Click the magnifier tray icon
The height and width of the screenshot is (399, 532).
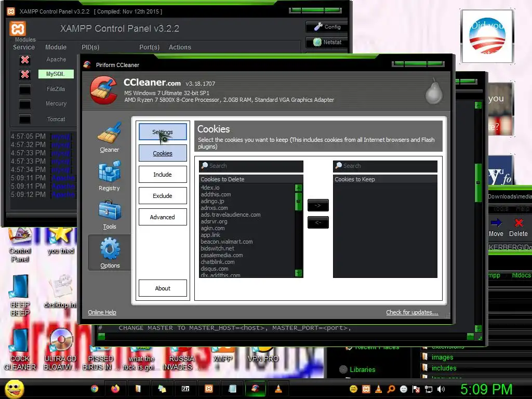tap(391, 389)
